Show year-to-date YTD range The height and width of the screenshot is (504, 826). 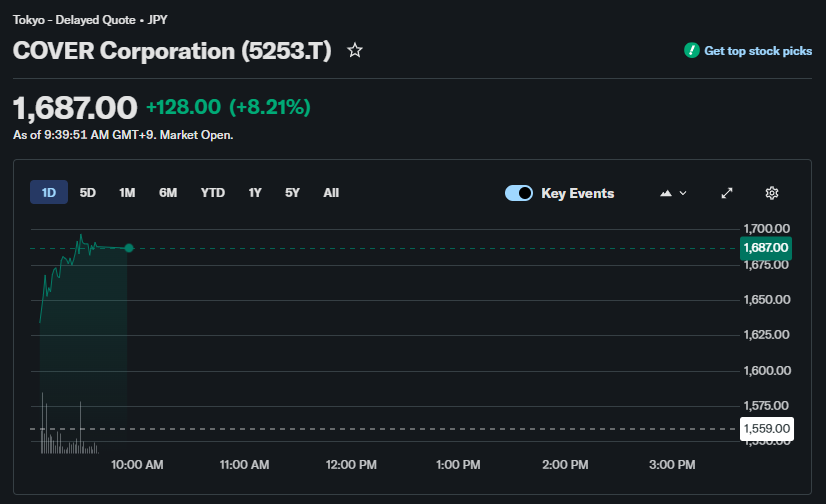click(213, 193)
